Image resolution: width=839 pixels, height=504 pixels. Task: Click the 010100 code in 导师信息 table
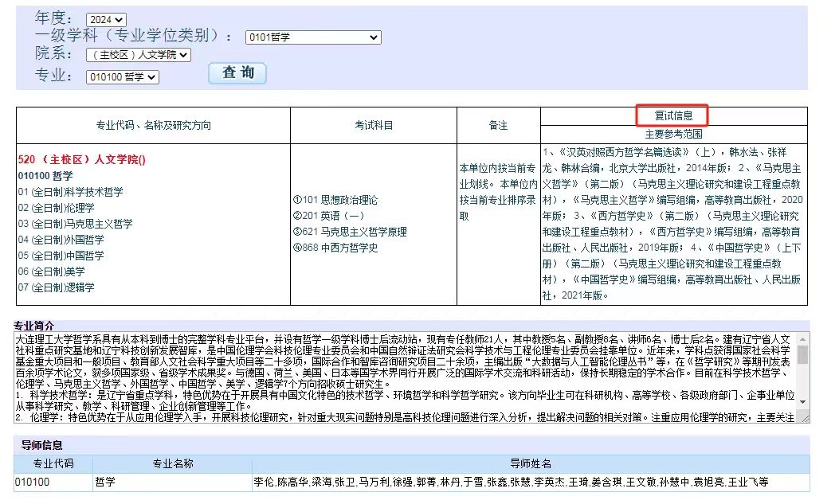(x=33, y=482)
